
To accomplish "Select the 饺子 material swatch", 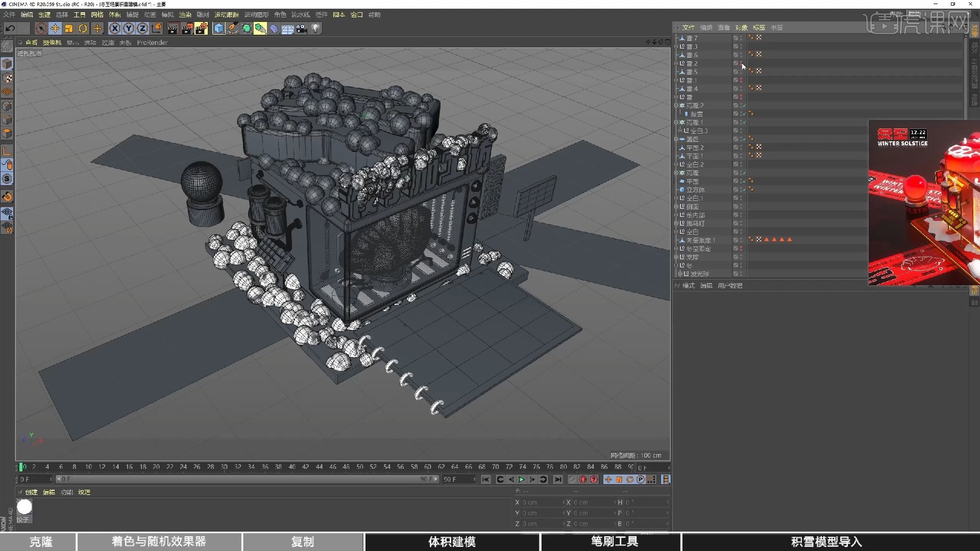I will tap(24, 507).
